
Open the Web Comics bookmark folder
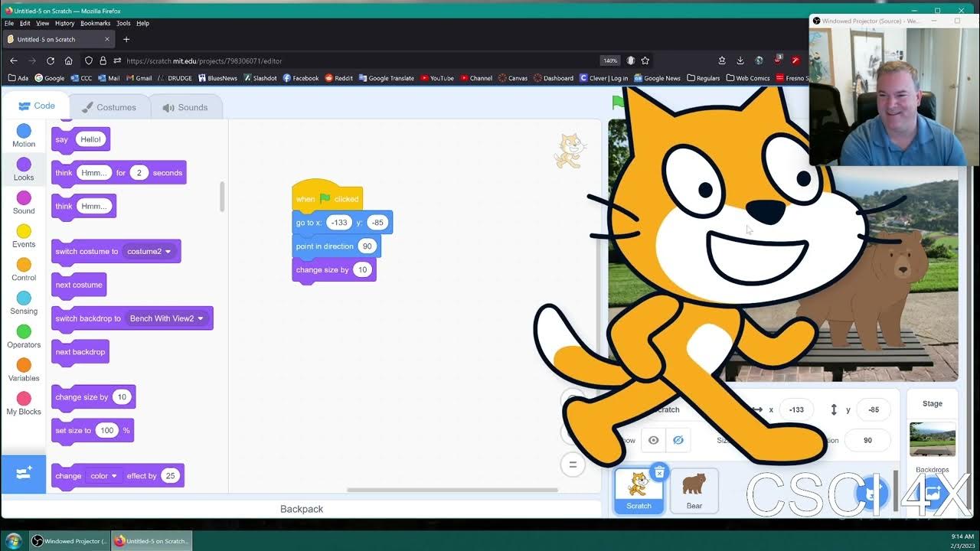point(748,78)
